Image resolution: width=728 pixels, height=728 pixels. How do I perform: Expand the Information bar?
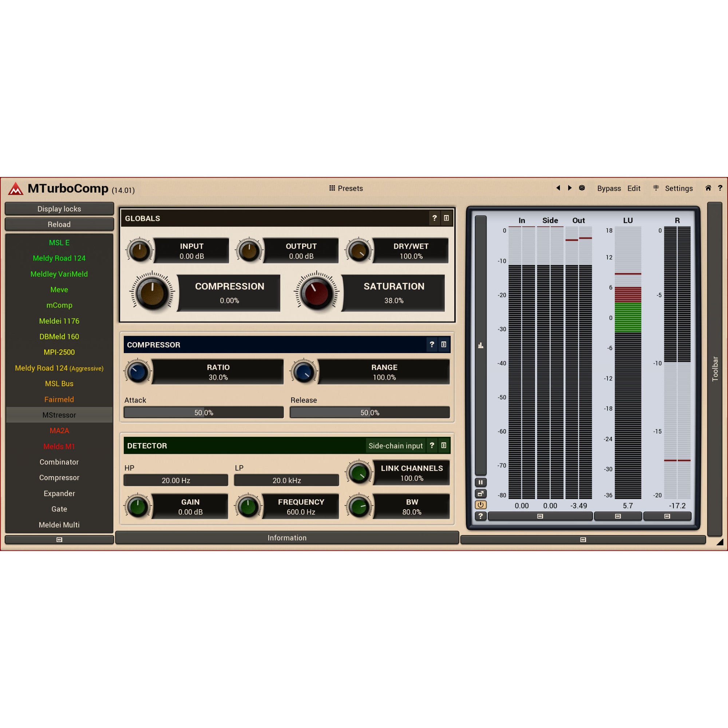click(x=287, y=538)
